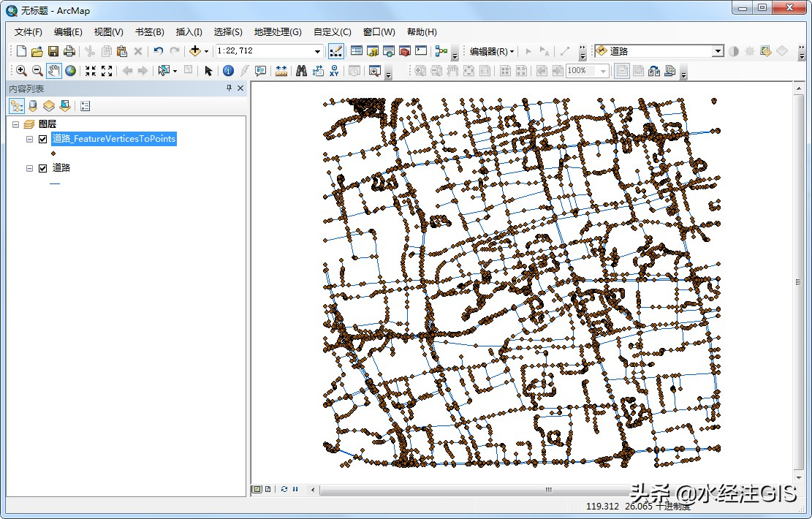This screenshot has width=812, height=519.
Task: Save the current map document
Action: (52, 50)
